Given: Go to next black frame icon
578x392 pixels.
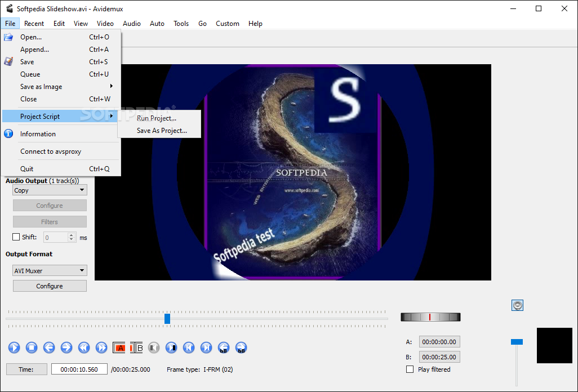Looking at the screenshot, I should point(171,348).
